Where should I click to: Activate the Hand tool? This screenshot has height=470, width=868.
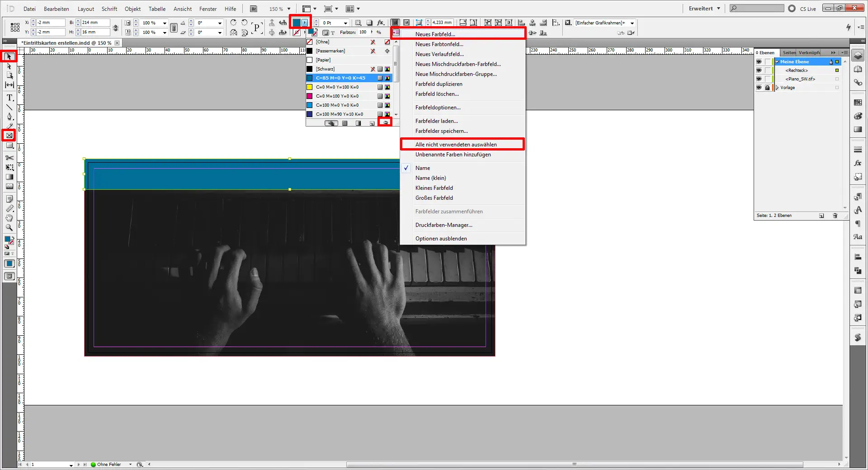(x=9, y=218)
